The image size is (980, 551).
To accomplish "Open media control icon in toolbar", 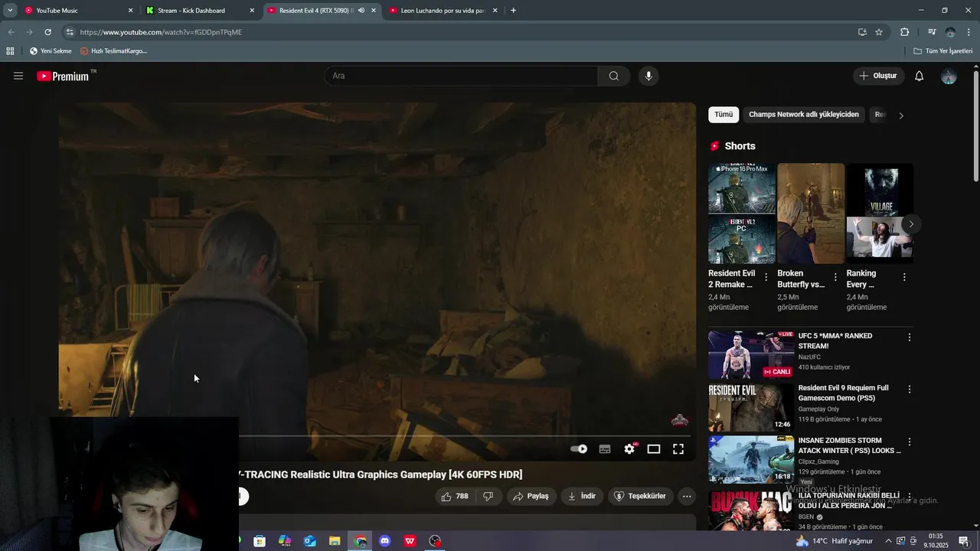I will click(x=932, y=32).
